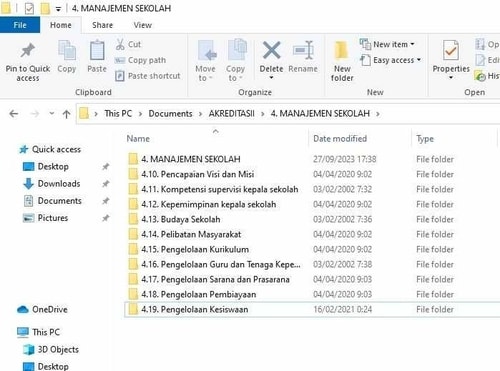Click the date 16/02/2021 0:24
Screen dimensions: 500x371
pos(343,309)
